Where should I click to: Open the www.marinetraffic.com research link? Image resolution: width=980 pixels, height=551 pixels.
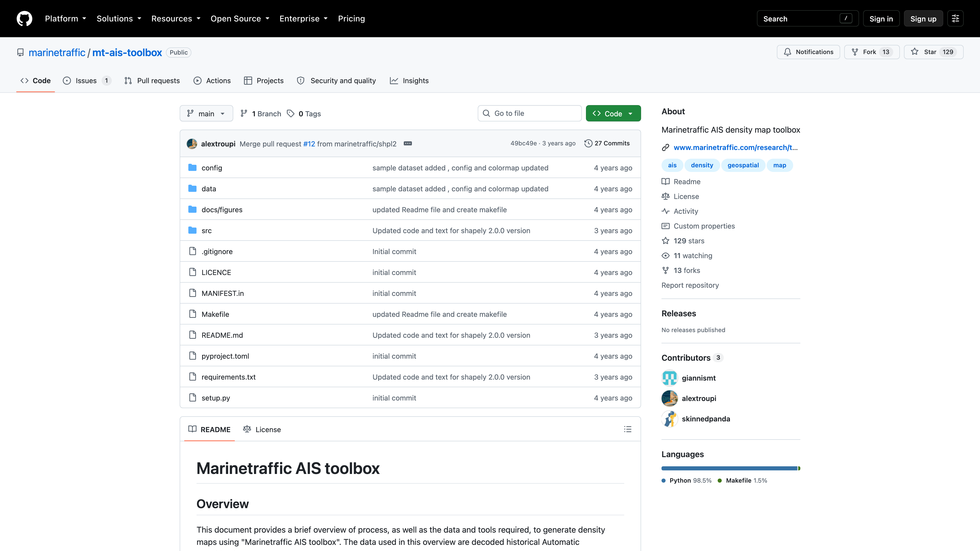click(735, 147)
